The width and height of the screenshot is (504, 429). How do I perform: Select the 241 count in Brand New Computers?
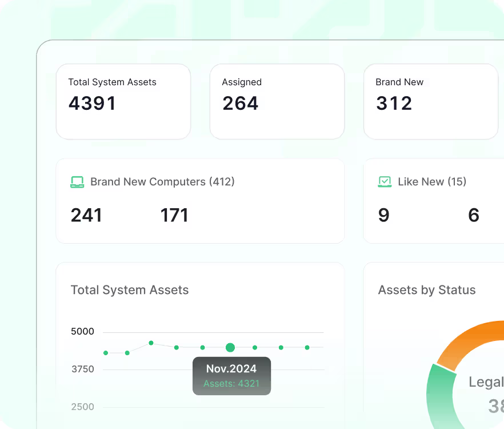pos(86,215)
